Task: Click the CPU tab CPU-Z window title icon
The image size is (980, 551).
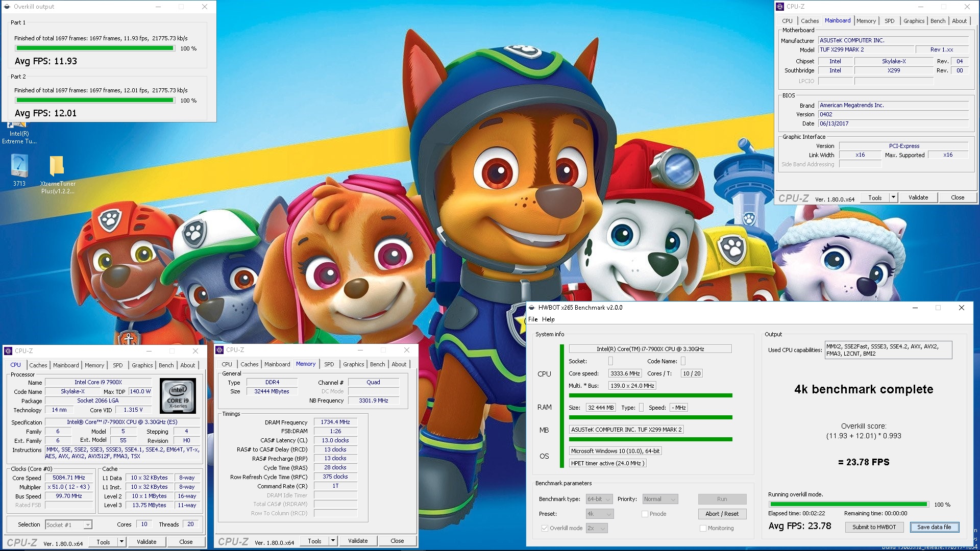Action: coord(8,351)
